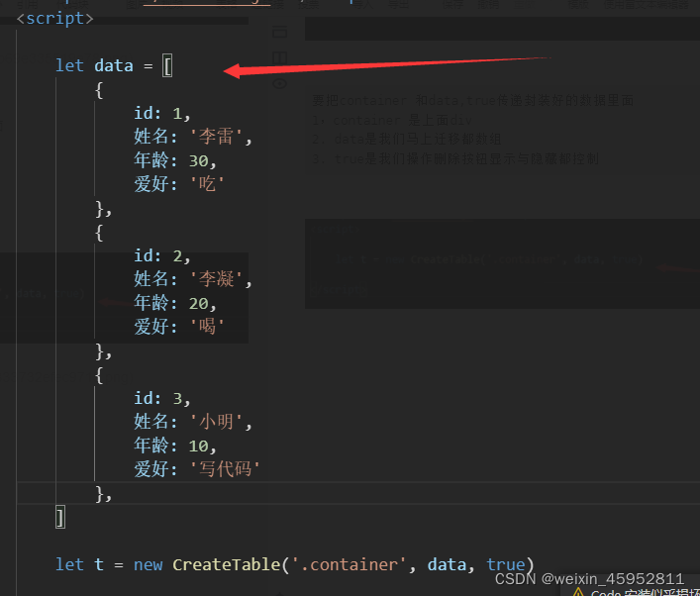Click the name string '李凝'
Image resolution: width=700 pixels, height=596 pixels.
point(216,279)
